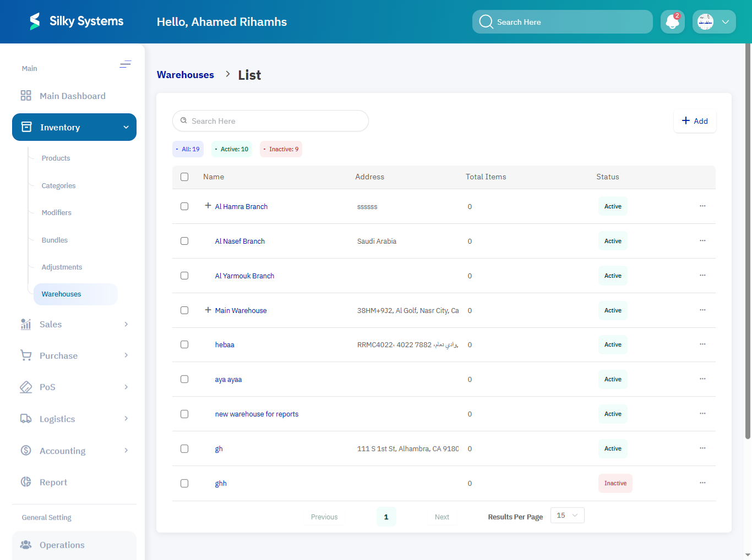
Task: Toggle the select-all checkbox in table header
Action: 184,177
